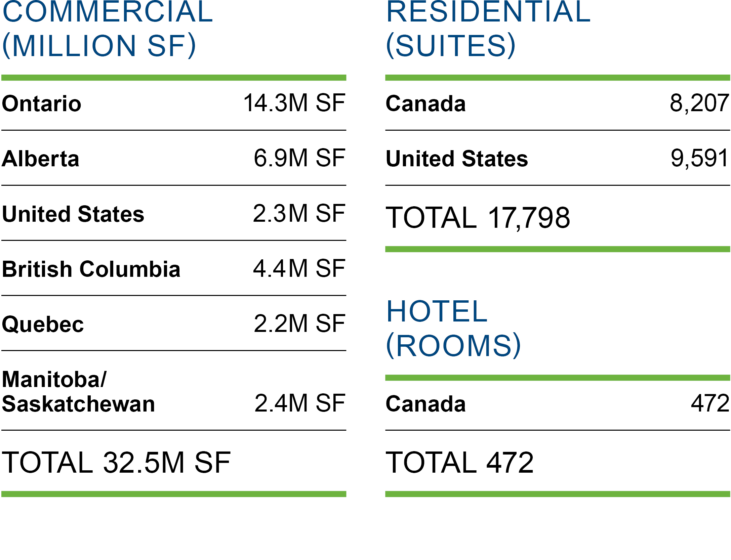Click the 4.4M SF value

(x=299, y=268)
